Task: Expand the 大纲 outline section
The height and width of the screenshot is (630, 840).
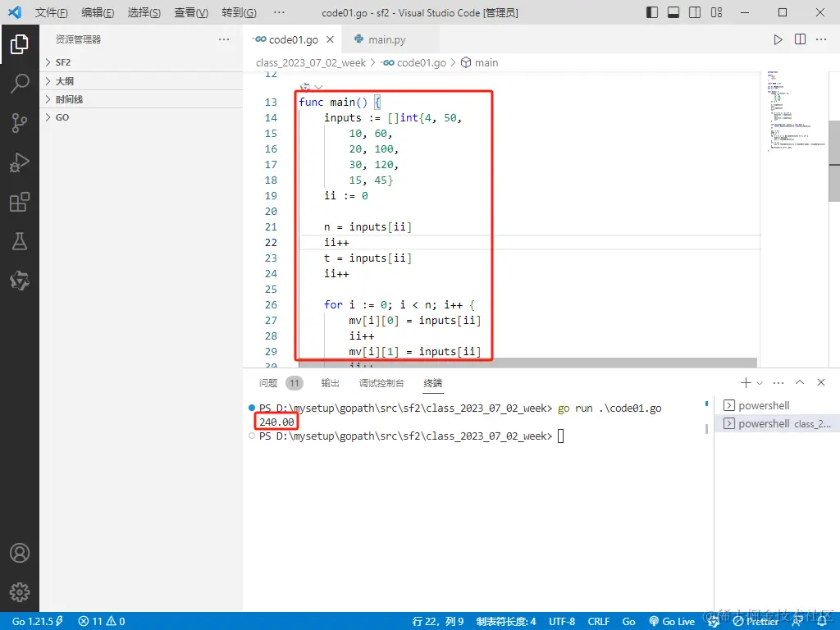Action: coord(141,81)
